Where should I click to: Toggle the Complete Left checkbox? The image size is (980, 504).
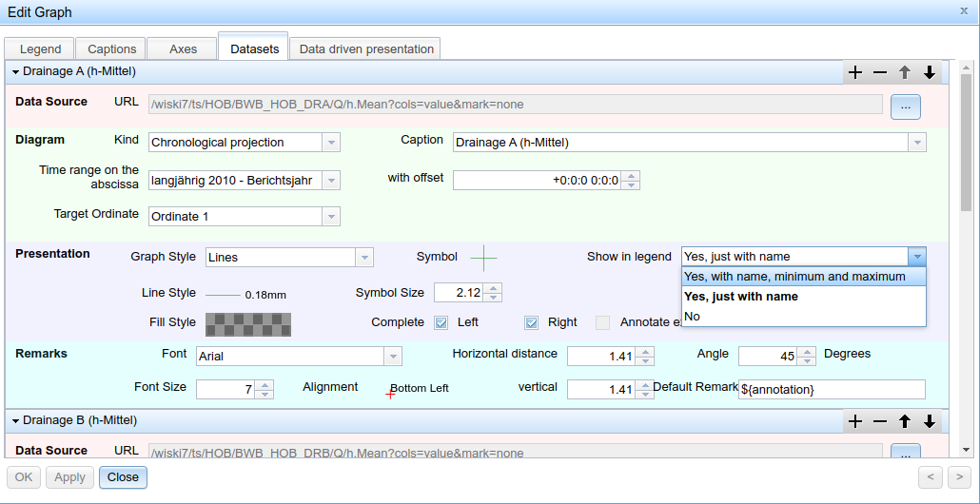pyautogui.click(x=441, y=323)
